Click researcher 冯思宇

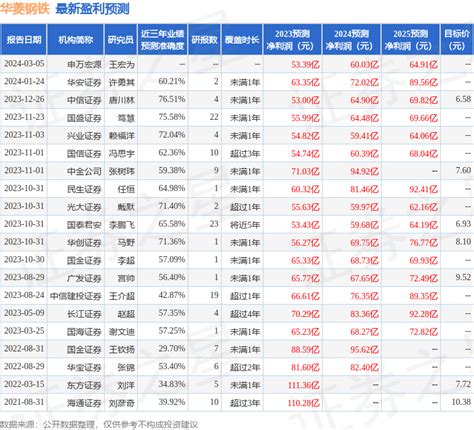point(122,154)
